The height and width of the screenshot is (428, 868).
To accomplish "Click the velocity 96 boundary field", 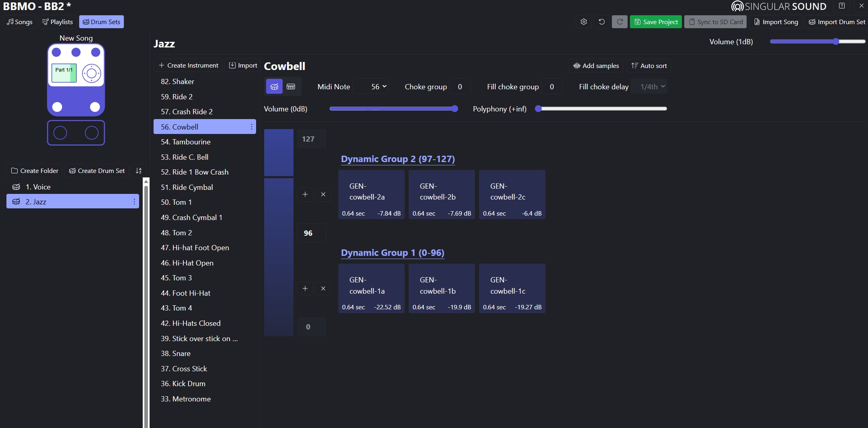I will pyautogui.click(x=312, y=233).
